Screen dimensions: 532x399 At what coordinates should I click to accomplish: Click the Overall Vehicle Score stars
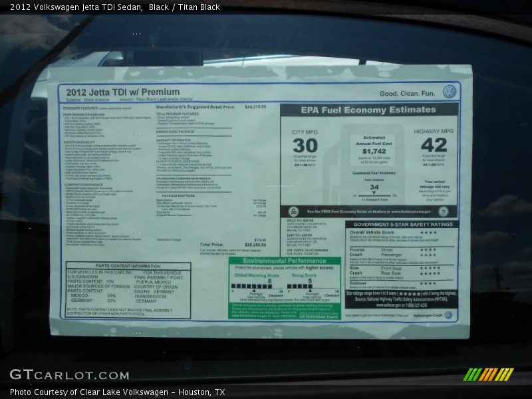pos(428,232)
